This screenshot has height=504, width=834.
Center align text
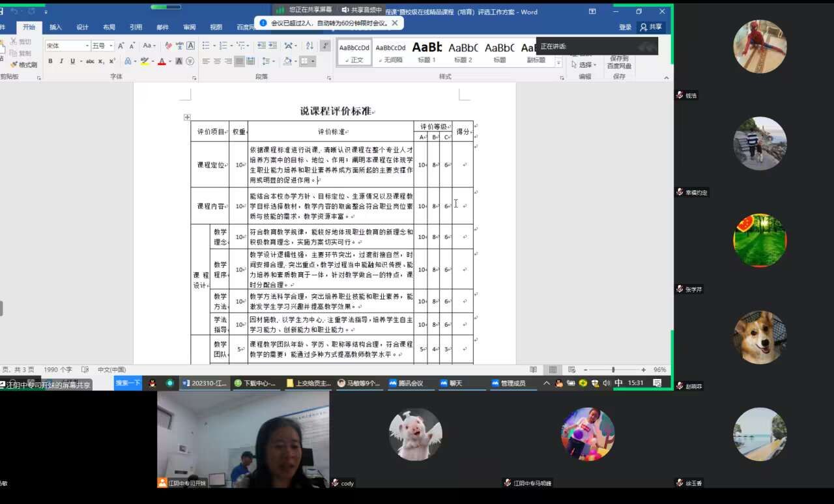[x=217, y=61]
